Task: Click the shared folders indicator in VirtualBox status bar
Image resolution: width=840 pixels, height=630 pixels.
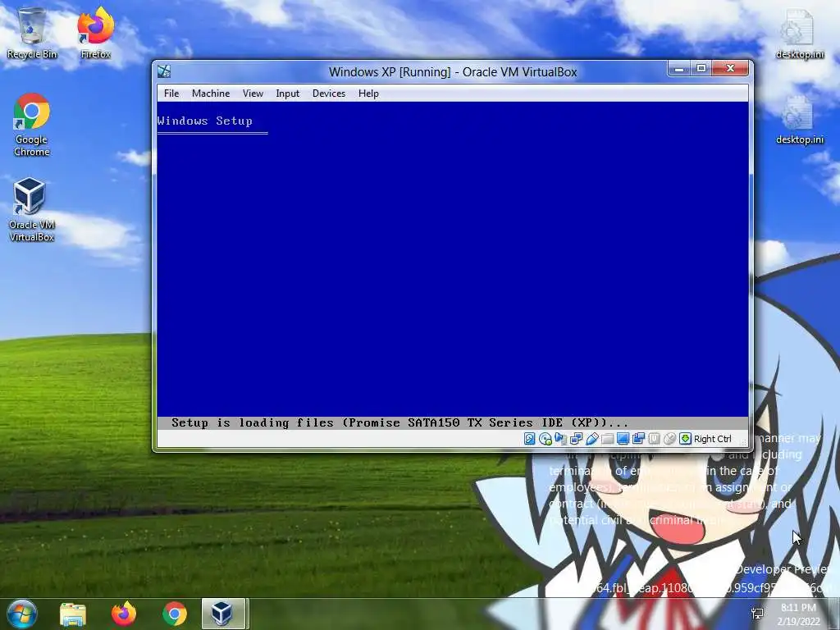Action: [x=608, y=439]
